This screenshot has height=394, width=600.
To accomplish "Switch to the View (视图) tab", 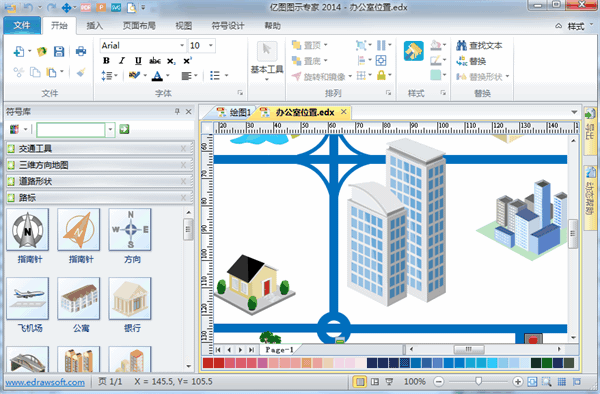I will click(183, 26).
